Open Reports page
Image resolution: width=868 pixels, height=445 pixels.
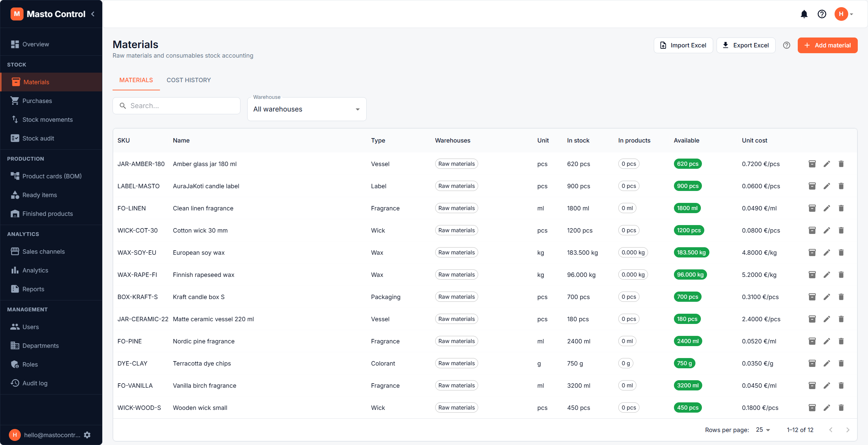(51, 289)
